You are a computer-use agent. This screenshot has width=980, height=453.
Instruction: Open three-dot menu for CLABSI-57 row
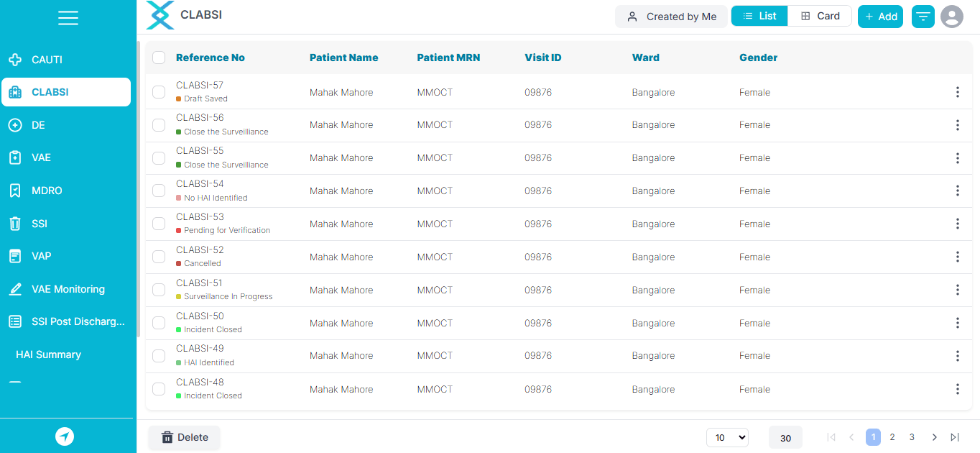pos(957,92)
